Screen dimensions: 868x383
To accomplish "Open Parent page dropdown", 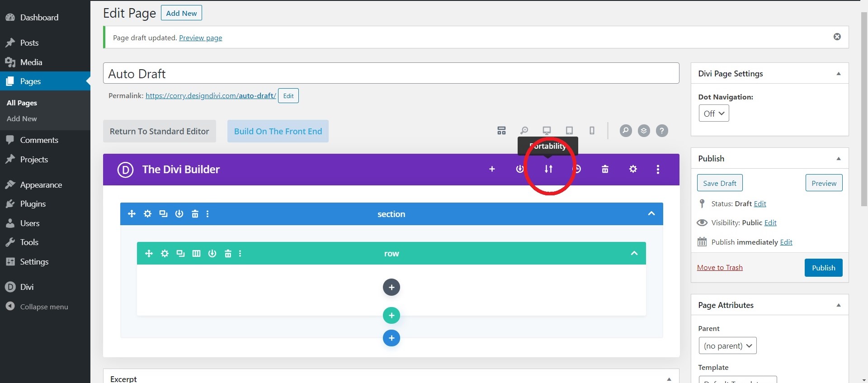I will coord(727,346).
